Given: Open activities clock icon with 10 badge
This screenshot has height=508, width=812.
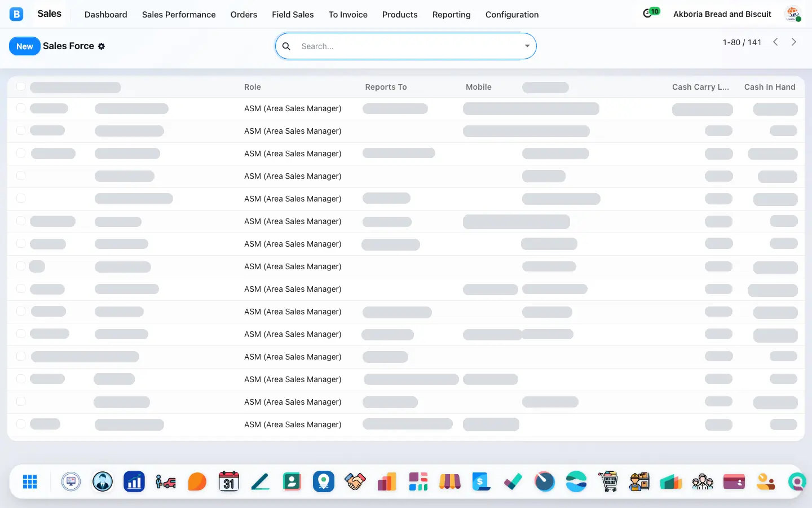Looking at the screenshot, I should click(x=651, y=13).
